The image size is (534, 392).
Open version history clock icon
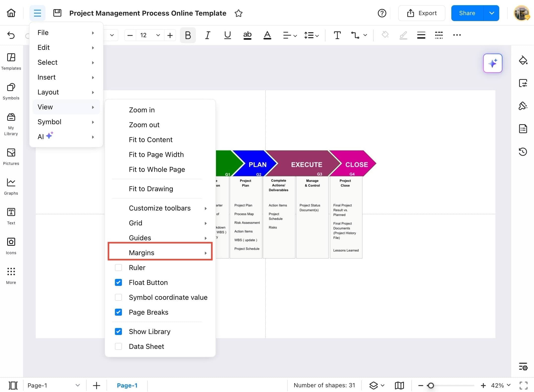[523, 151]
